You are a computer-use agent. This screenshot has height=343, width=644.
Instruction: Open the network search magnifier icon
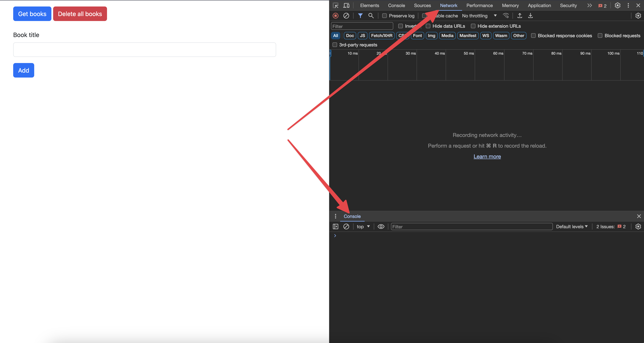tap(371, 16)
